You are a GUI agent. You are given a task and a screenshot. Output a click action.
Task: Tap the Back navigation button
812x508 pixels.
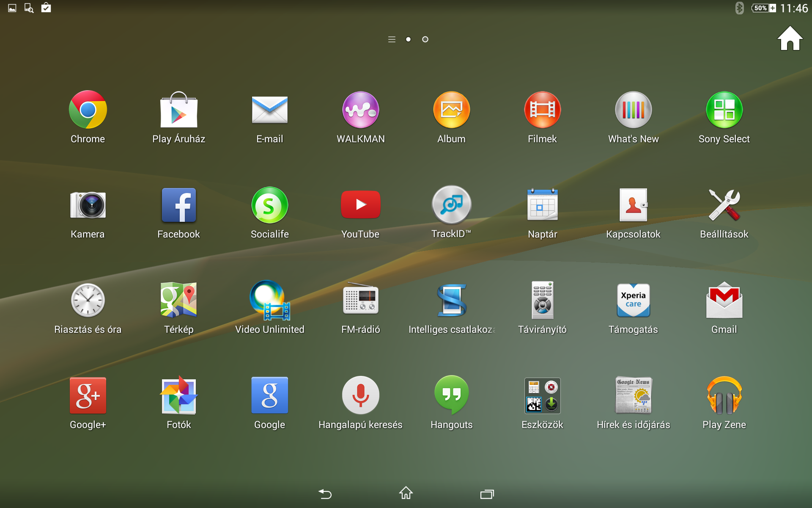click(325, 494)
